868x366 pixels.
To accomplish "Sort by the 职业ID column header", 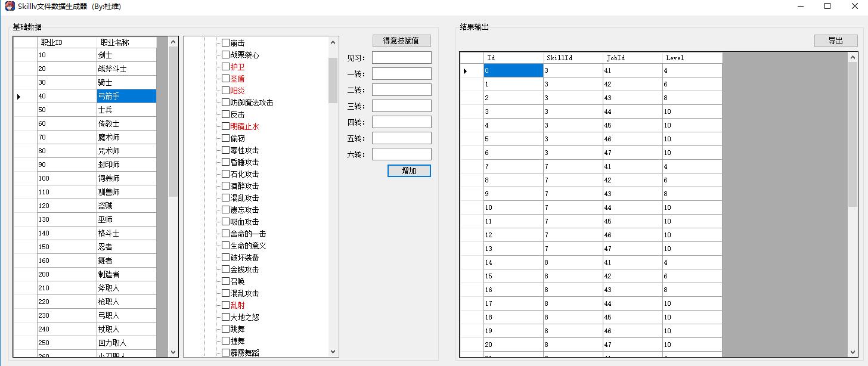I will pyautogui.click(x=67, y=42).
